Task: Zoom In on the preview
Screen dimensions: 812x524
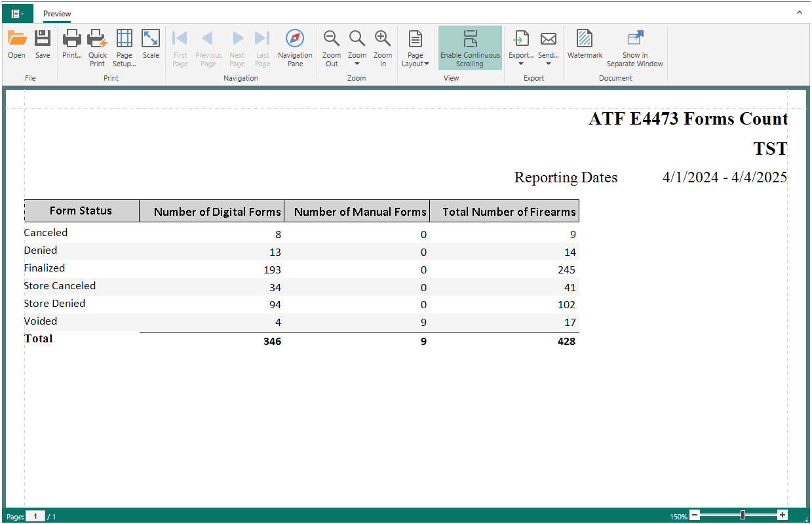Action: 383,48
